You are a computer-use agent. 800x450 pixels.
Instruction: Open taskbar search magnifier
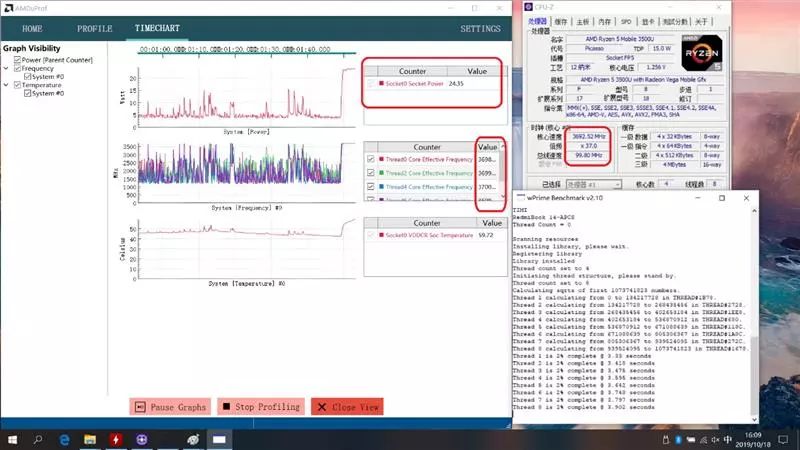[x=38, y=439]
